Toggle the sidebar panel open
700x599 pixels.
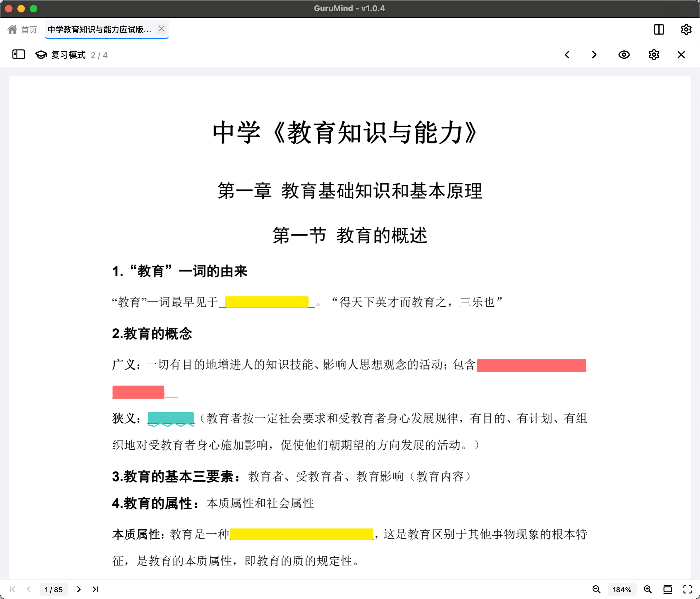pos(19,54)
